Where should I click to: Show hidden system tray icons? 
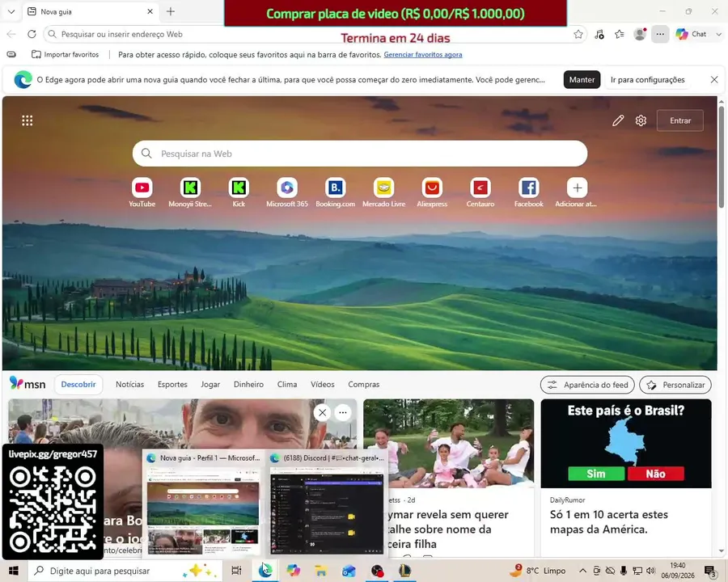pyautogui.click(x=582, y=571)
